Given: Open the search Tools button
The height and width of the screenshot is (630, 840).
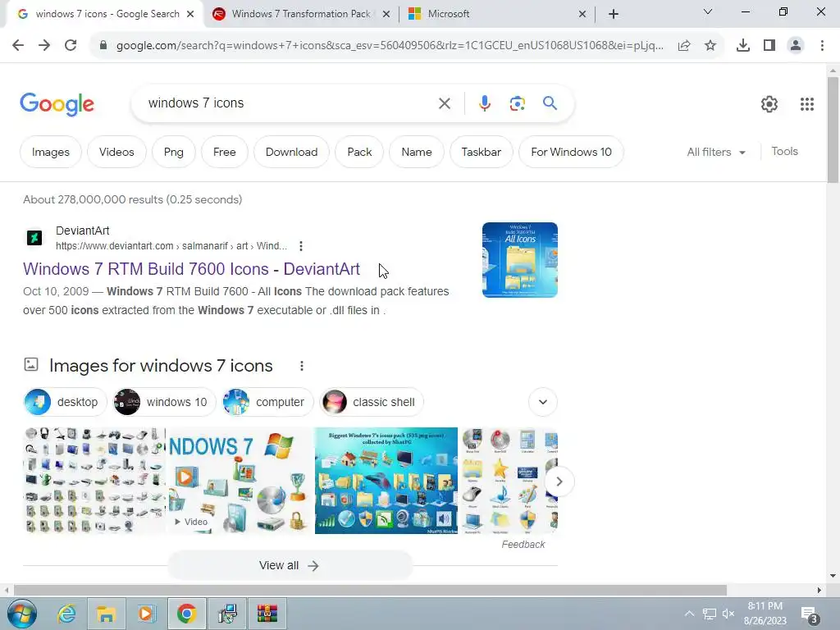Looking at the screenshot, I should [785, 152].
